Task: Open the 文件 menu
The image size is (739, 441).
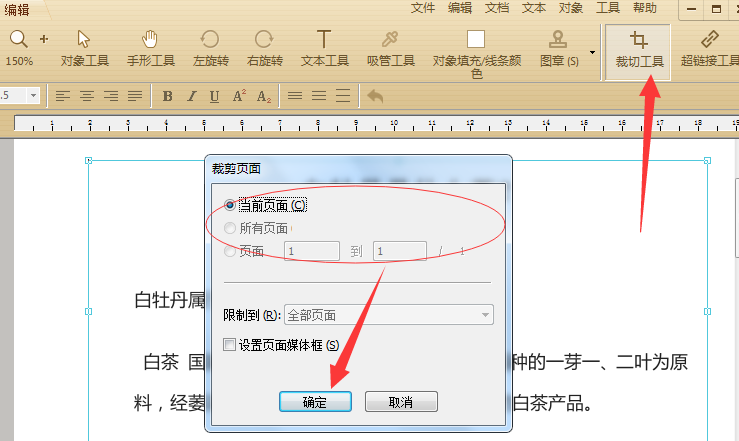Action: [x=423, y=8]
